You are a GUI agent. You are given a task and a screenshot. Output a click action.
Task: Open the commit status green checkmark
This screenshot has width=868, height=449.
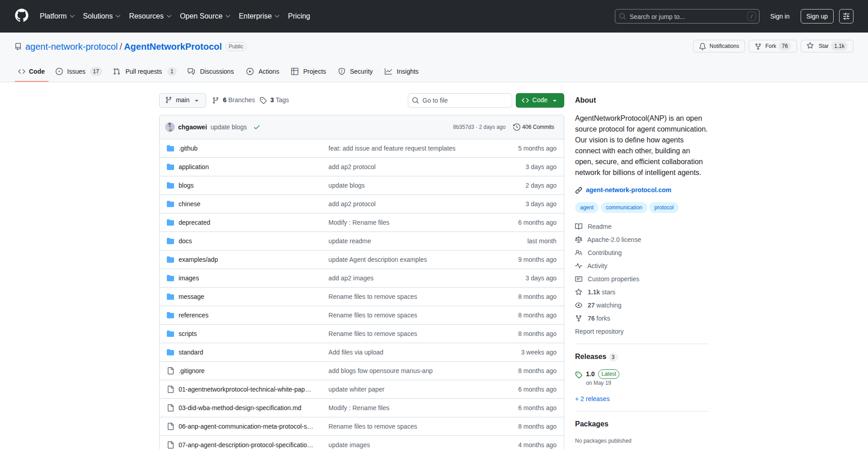click(257, 128)
